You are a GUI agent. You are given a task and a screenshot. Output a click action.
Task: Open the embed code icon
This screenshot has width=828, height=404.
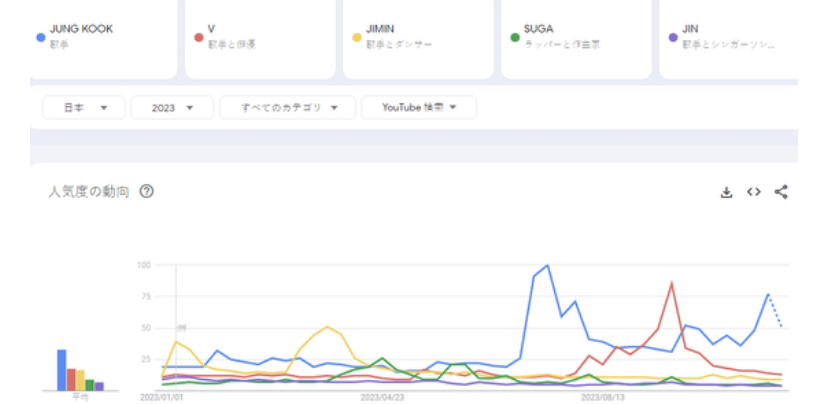coord(754,192)
